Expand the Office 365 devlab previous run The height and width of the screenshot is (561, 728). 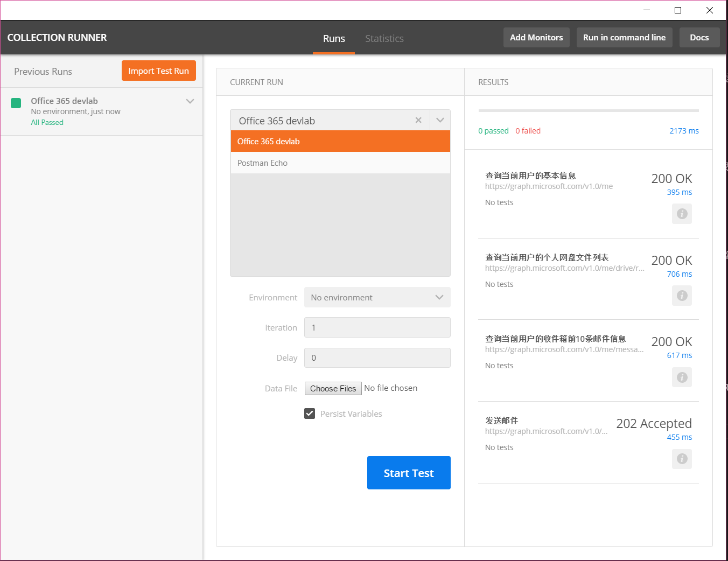(x=190, y=101)
